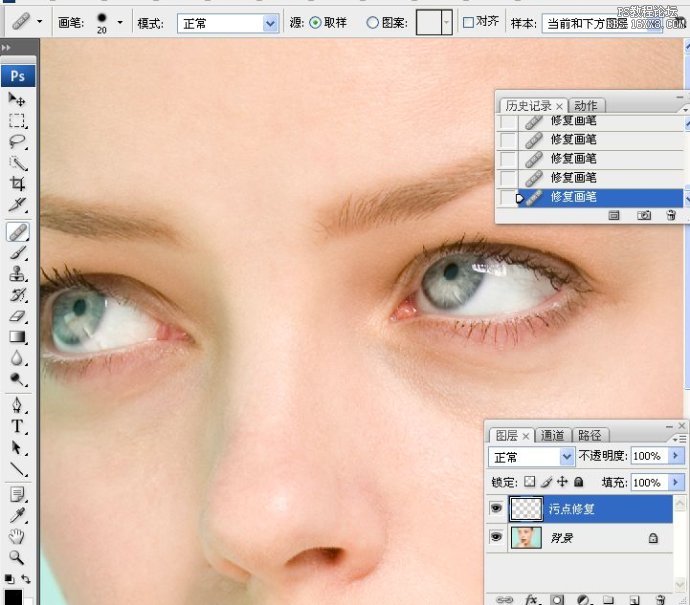Switch to the 图层 layers tab

click(x=506, y=436)
